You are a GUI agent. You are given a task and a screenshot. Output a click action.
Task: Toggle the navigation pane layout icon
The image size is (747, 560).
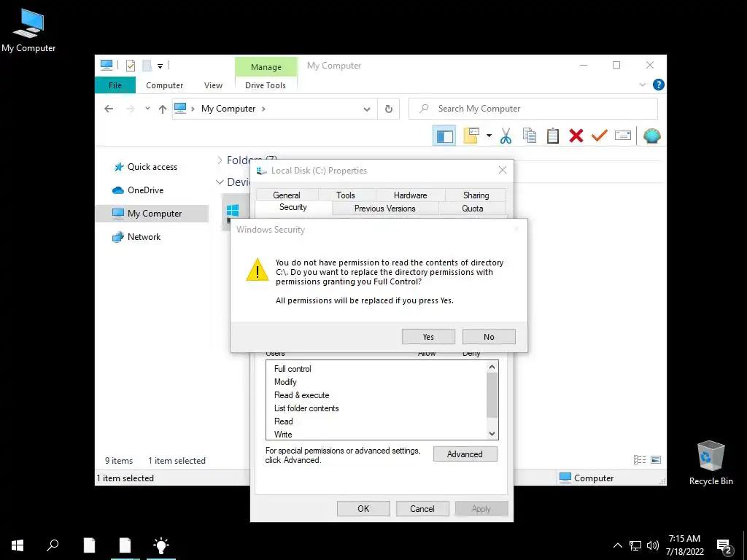(444, 136)
